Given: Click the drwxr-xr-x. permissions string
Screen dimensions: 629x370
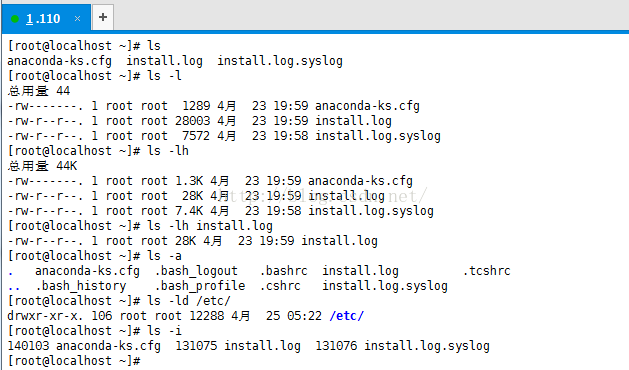Looking at the screenshot, I should (x=45, y=316).
